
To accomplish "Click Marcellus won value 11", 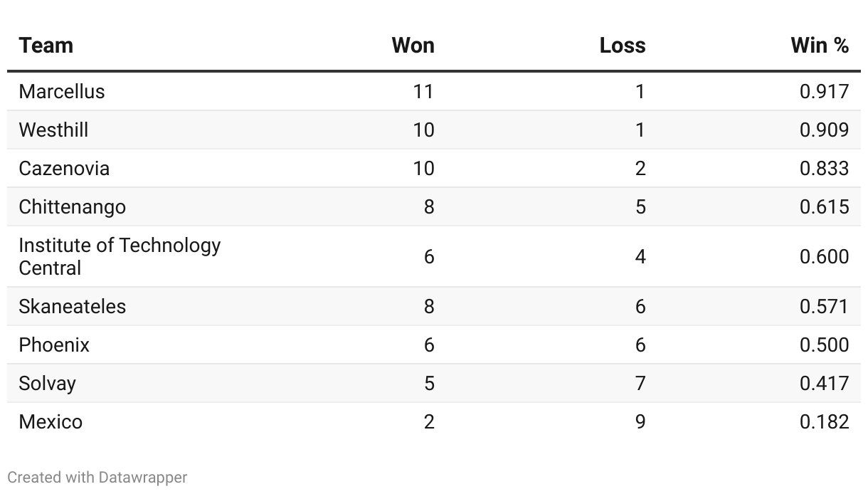I will 423,91.
